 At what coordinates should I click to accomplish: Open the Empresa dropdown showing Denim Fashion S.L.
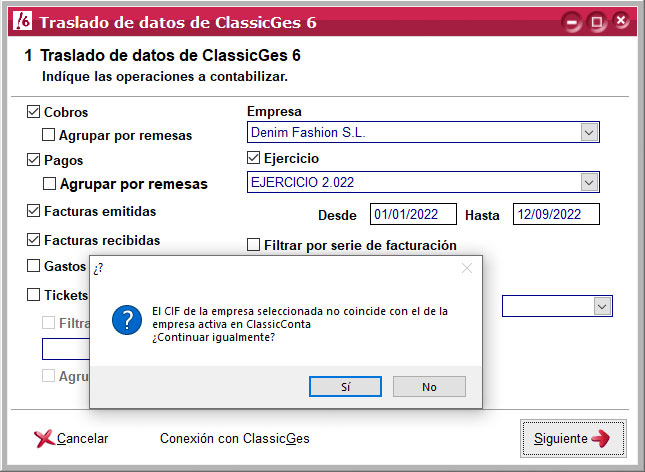[589, 133]
